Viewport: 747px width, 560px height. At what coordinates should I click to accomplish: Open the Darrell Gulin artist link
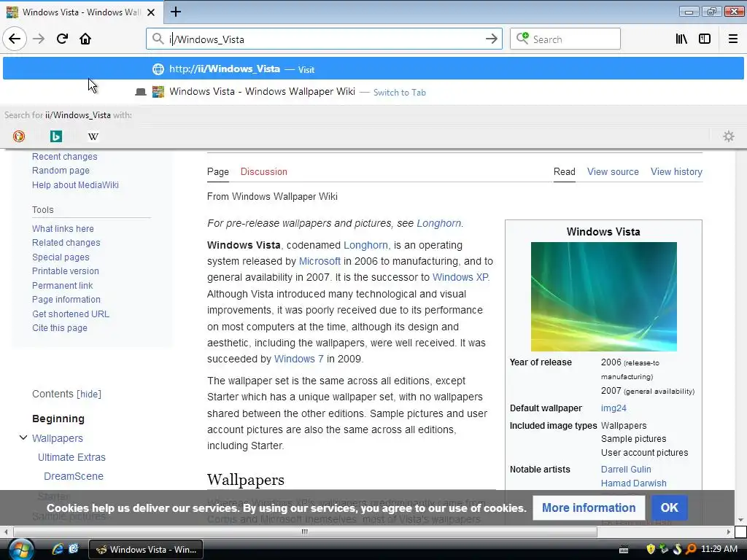point(625,470)
